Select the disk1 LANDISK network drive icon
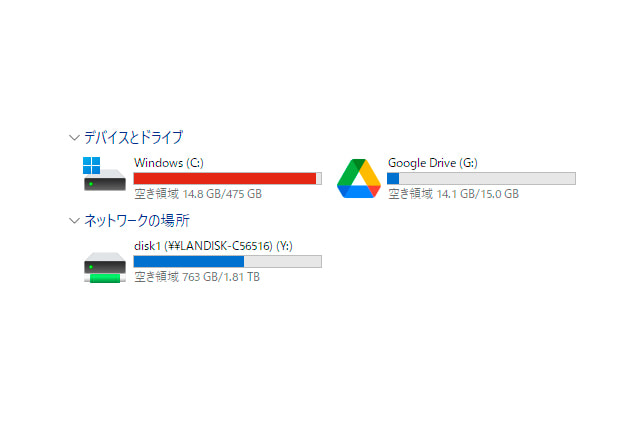Image resolution: width=640 pixels, height=427 pixels. coord(105,267)
